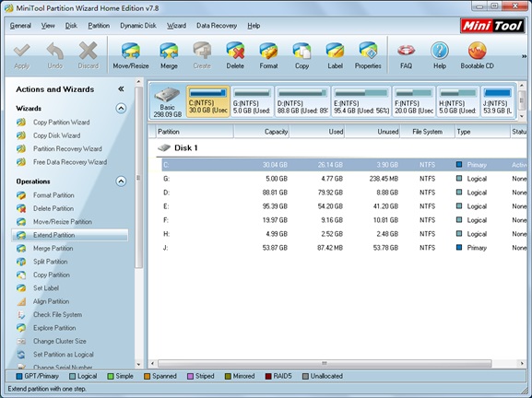The height and width of the screenshot is (398, 532).
Task: Collapse the Actions and Wizards panel
Action: tap(121, 89)
